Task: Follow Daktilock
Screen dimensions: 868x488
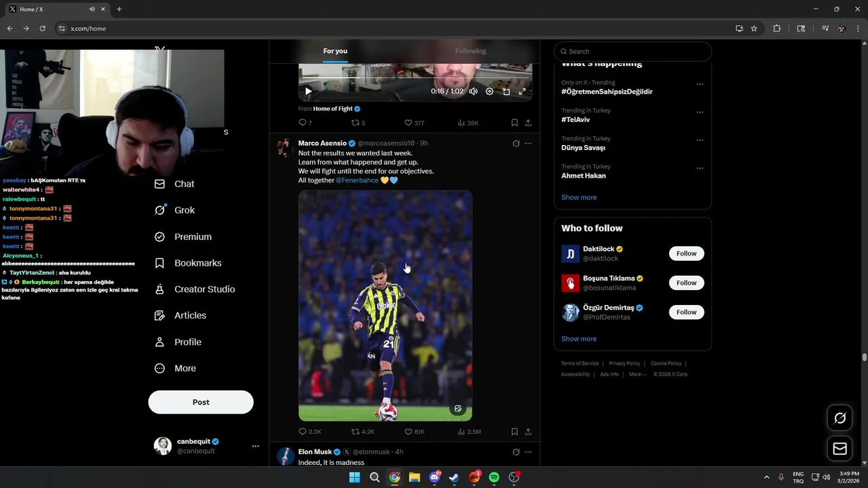Action: click(x=686, y=253)
